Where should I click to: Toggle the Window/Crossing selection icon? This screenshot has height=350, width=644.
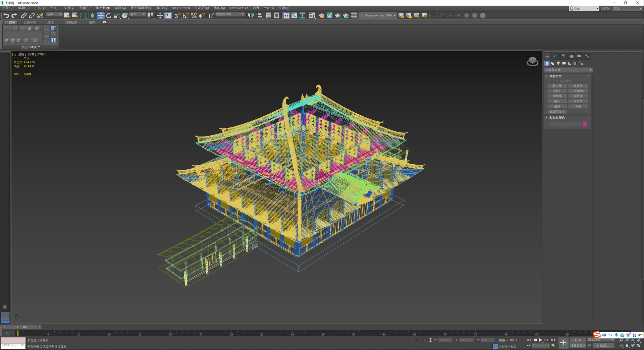91,15
